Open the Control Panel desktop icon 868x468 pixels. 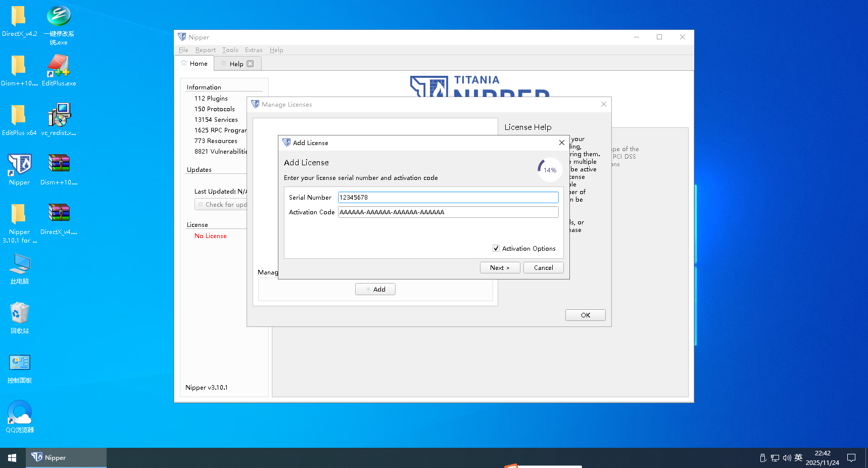tap(19, 363)
